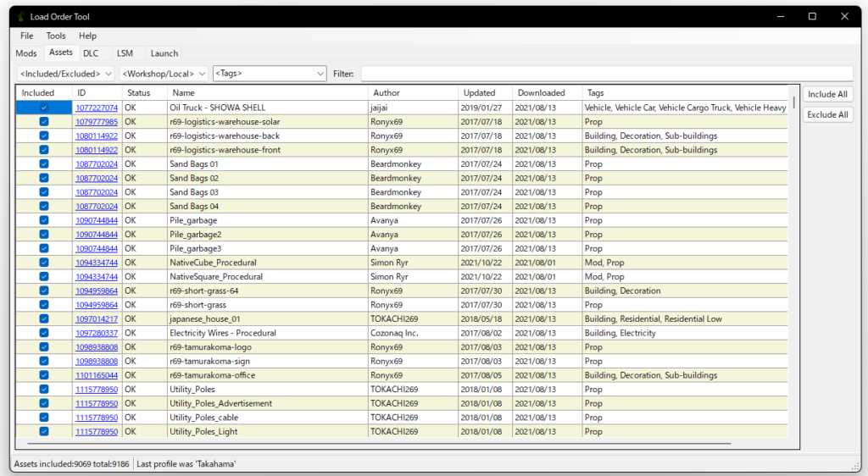Expand the Workshop/Local dropdown
Screen dimensions: 868x476
coord(164,74)
